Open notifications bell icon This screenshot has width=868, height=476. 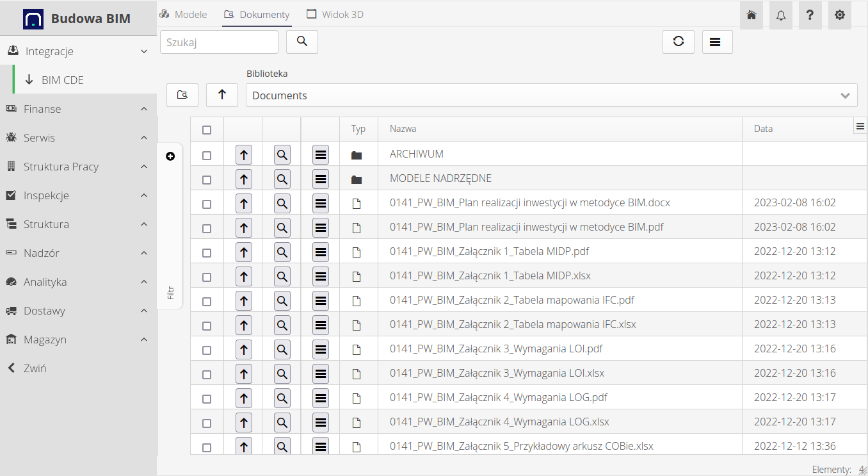(781, 15)
